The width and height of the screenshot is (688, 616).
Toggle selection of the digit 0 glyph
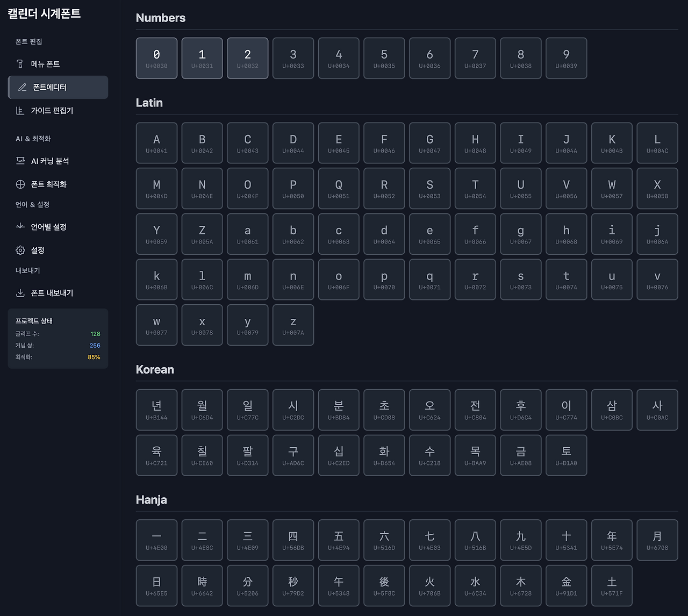(156, 58)
